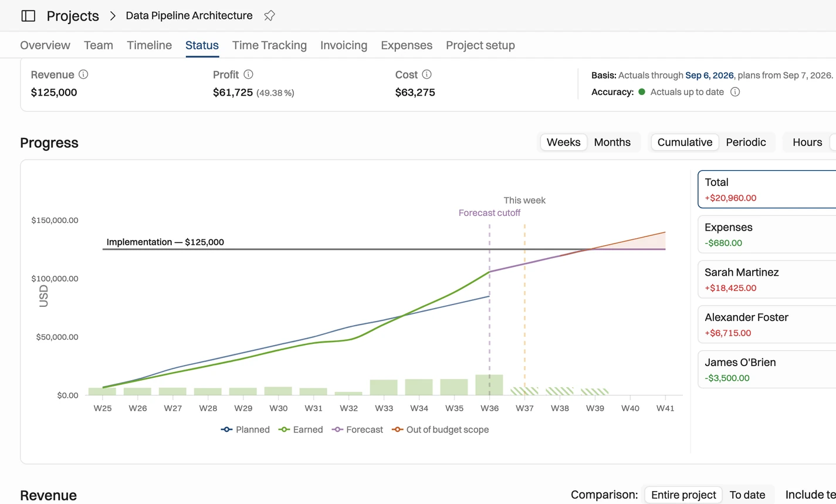The height and width of the screenshot is (504, 836).
Task: Open the Expenses tab
Action: point(407,45)
